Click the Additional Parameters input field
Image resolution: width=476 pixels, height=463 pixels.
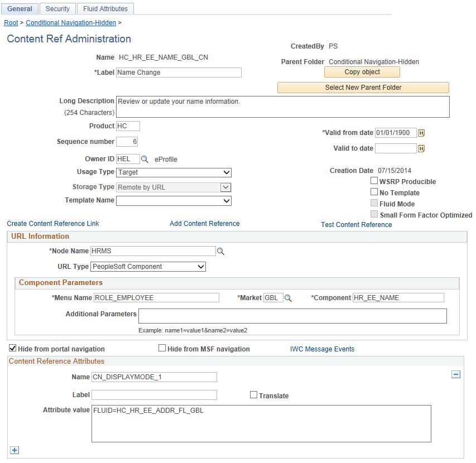pyautogui.click(x=293, y=316)
